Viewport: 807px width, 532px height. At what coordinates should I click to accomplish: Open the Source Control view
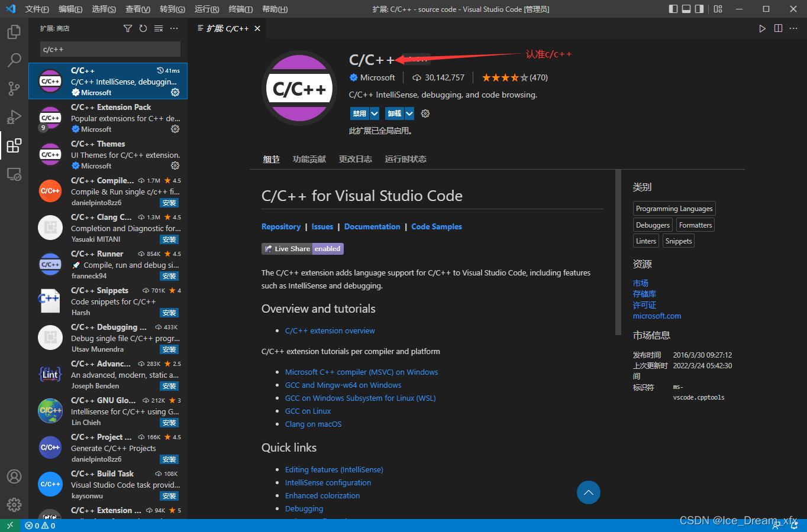14,89
